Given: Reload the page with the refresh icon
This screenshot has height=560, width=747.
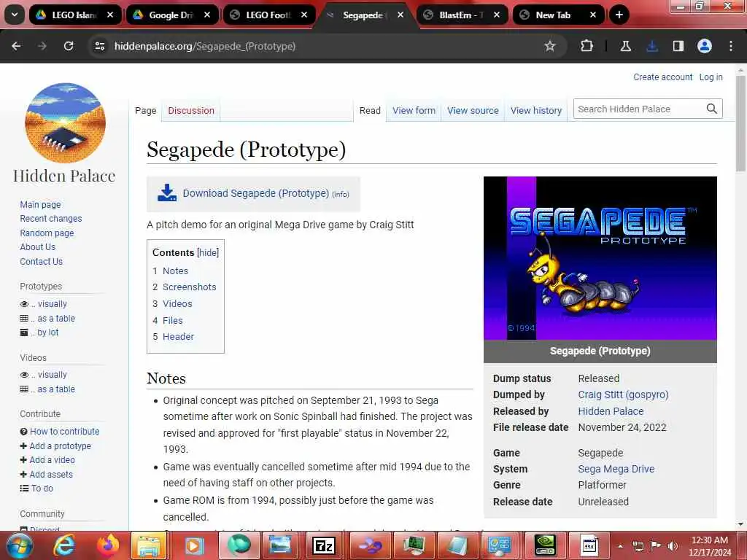Looking at the screenshot, I should pyautogui.click(x=69, y=46).
